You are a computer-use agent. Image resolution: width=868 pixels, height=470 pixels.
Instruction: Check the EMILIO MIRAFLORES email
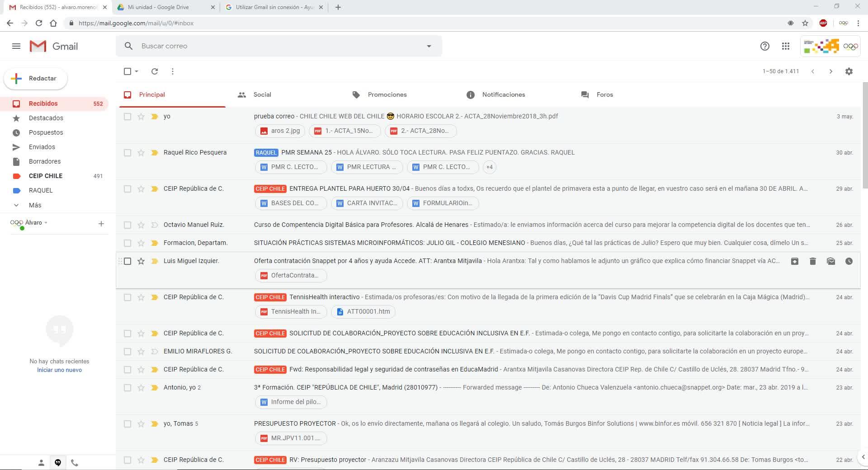coord(127,352)
